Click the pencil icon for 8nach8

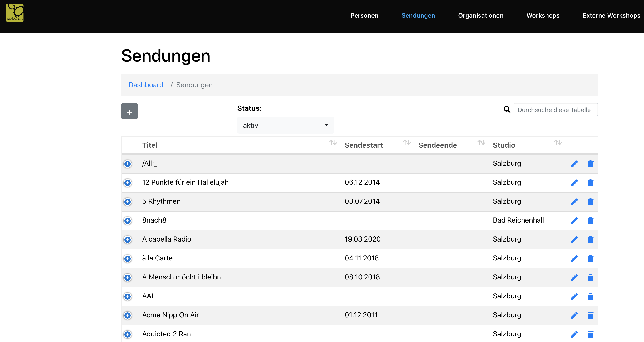coord(574,221)
